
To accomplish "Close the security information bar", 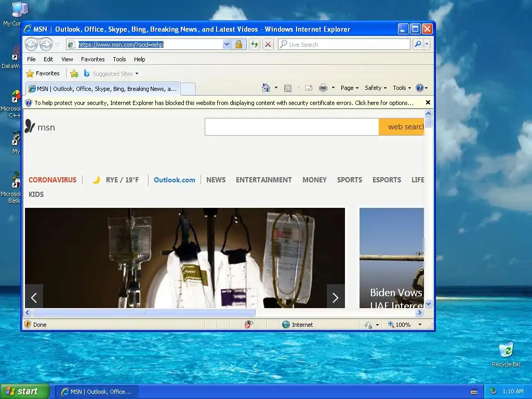I will [428, 102].
